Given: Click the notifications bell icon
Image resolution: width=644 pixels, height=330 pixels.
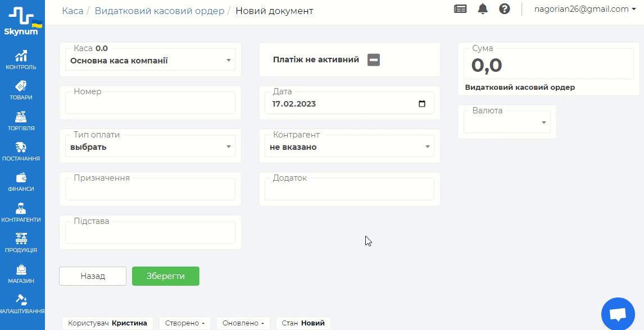Looking at the screenshot, I should pos(483,9).
